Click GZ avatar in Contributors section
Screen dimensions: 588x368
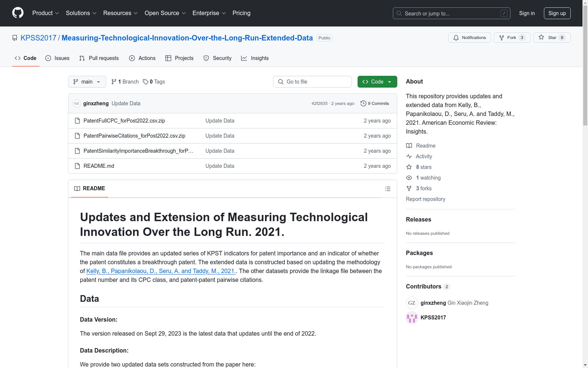coord(412,303)
